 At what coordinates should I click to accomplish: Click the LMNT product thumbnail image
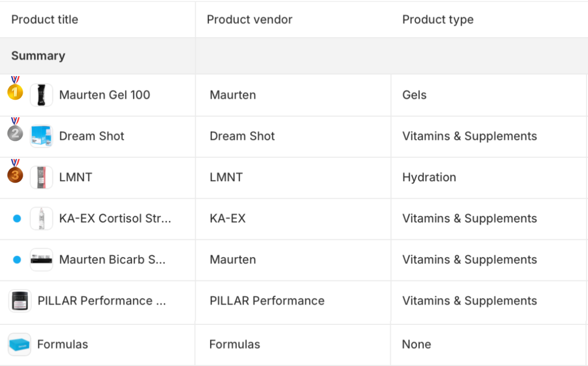[41, 177]
